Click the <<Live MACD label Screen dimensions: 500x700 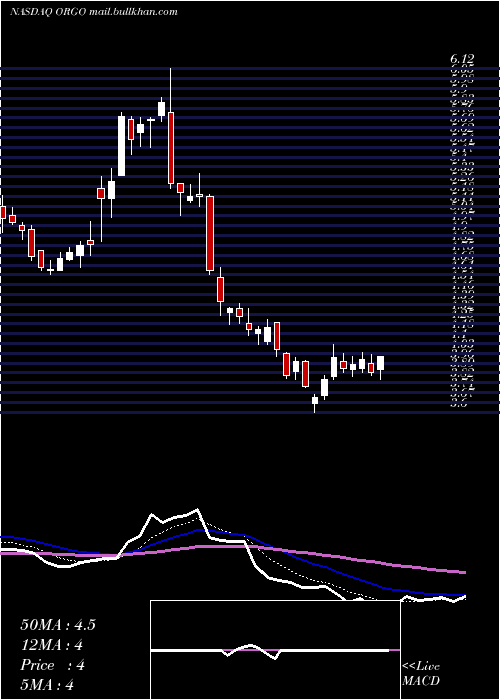point(421,674)
